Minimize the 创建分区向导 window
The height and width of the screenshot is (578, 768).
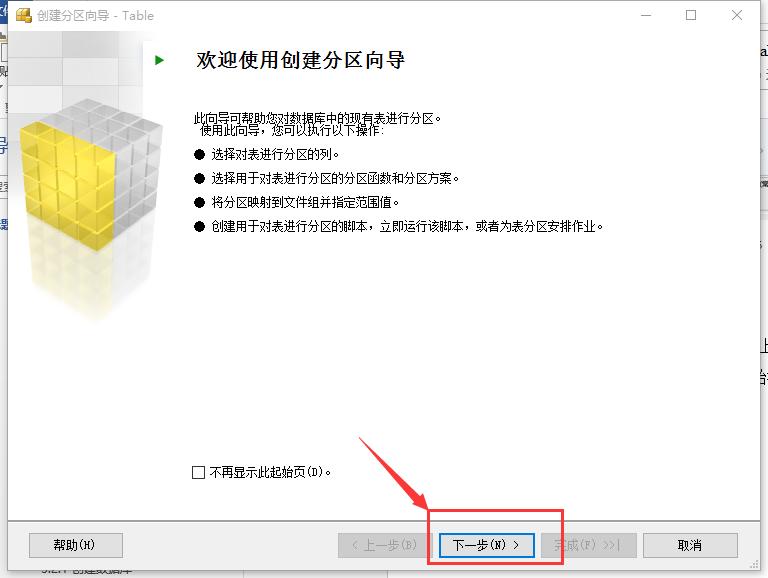(x=646, y=15)
